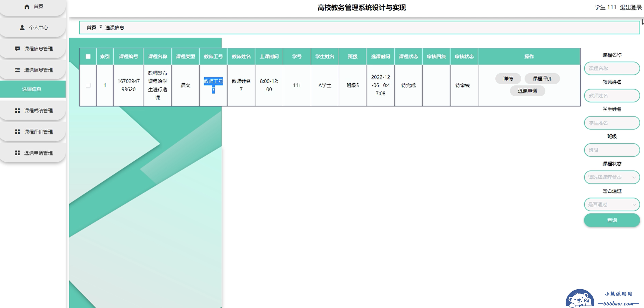The width and height of the screenshot is (644, 308).
Task: Expand 课程评价管理 menu label
Action: pos(38,132)
